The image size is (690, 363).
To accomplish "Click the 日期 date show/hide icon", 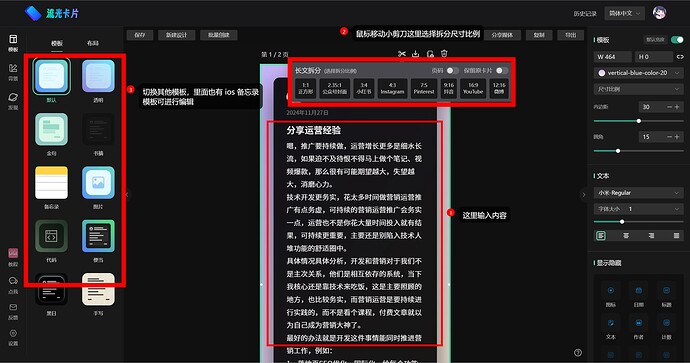I will point(639,294).
